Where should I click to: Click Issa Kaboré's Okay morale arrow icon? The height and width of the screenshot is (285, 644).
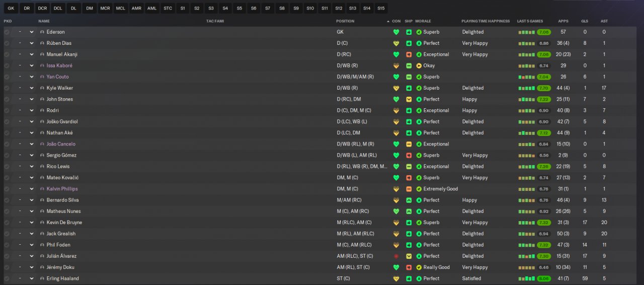pos(419,65)
